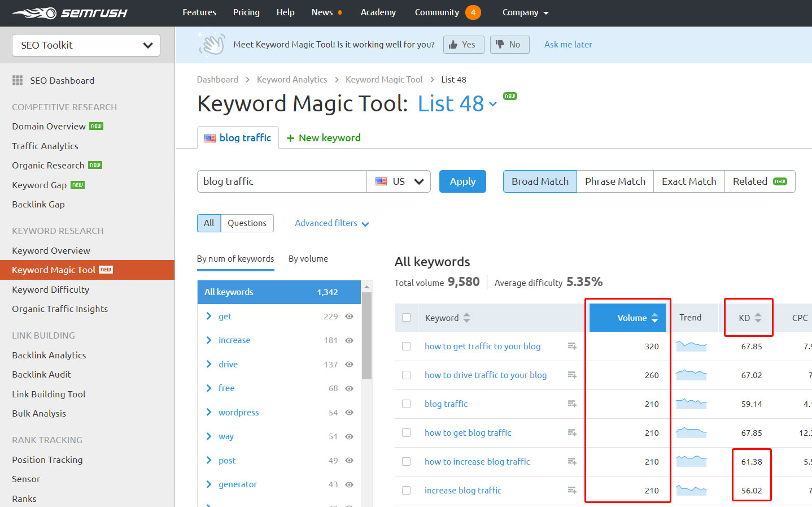Select checkbox for 'increase blog traffic'

[406, 490]
